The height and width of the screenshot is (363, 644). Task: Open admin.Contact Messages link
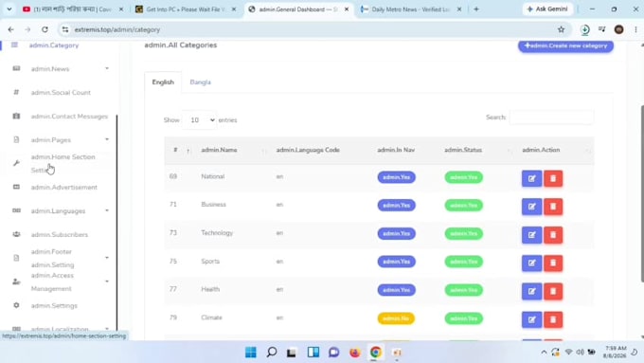pyautogui.click(x=69, y=117)
